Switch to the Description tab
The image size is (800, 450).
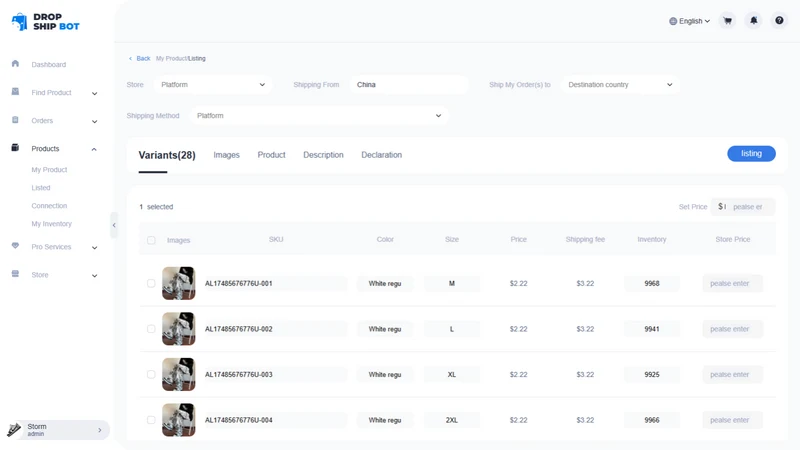pyautogui.click(x=323, y=155)
